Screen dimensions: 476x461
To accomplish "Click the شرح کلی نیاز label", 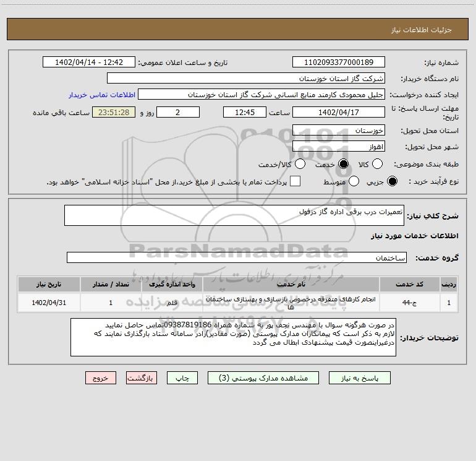I will [433, 216].
